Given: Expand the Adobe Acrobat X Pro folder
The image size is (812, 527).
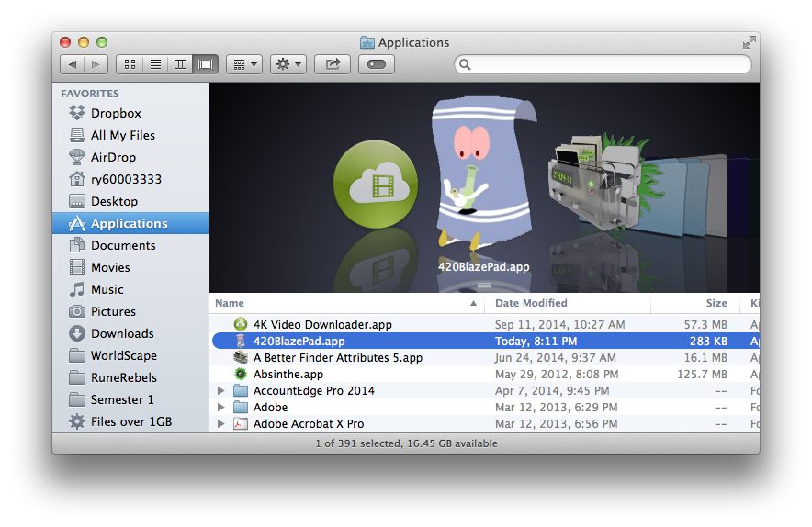Looking at the screenshot, I should tap(221, 424).
